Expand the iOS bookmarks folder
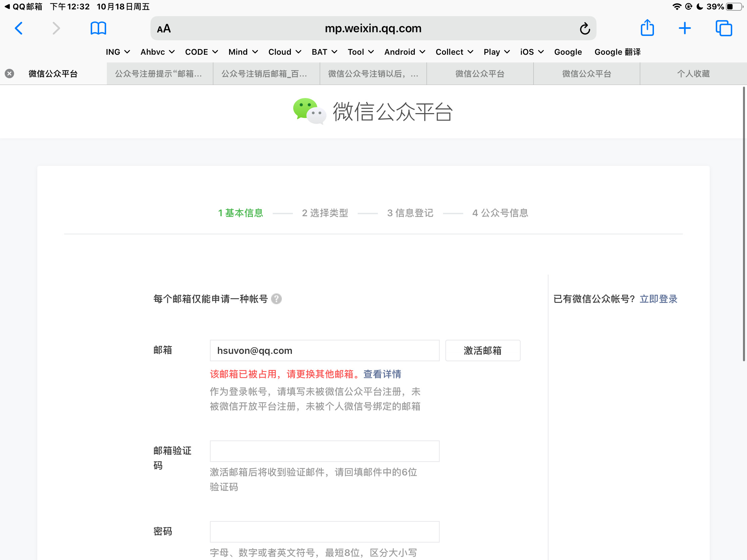The width and height of the screenshot is (747, 560). [x=532, y=52]
